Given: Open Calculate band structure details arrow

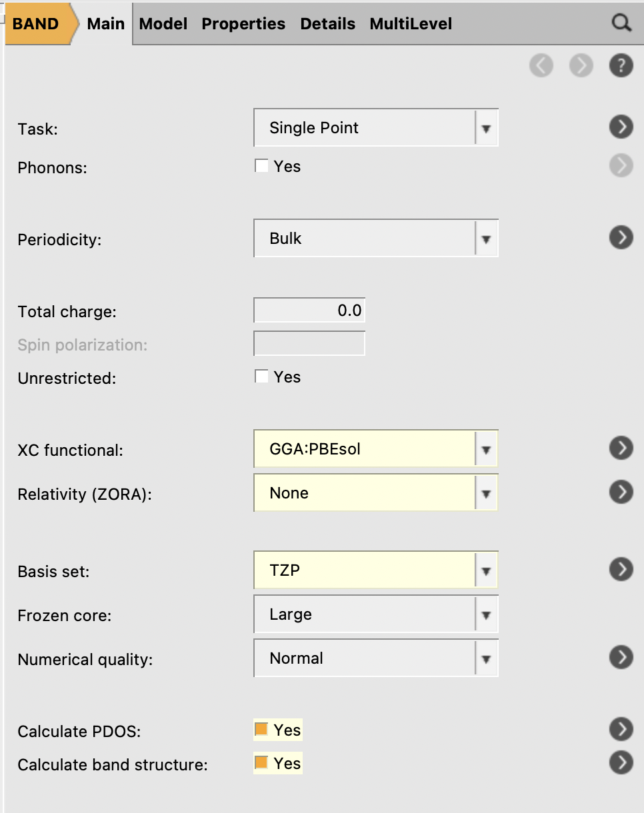Looking at the screenshot, I should [621, 763].
